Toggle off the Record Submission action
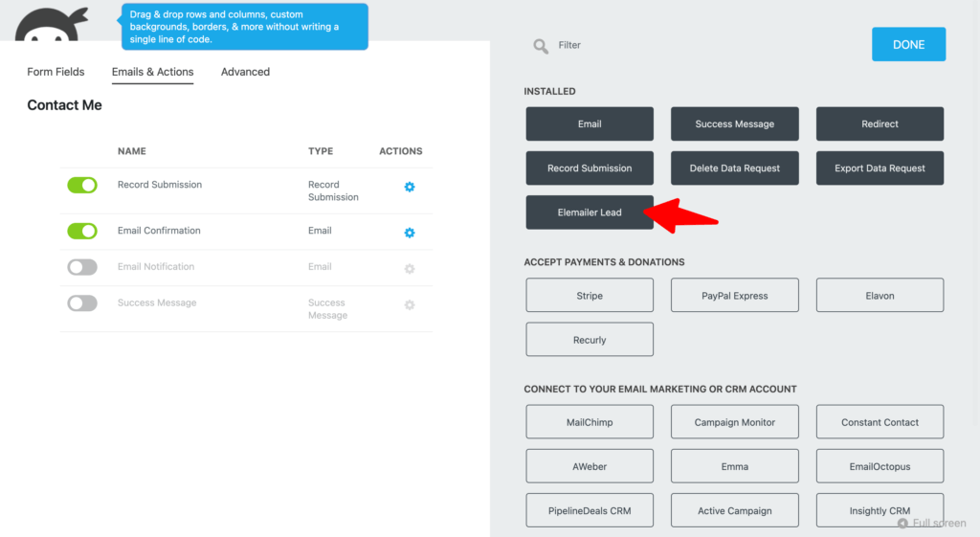 tap(82, 185)
